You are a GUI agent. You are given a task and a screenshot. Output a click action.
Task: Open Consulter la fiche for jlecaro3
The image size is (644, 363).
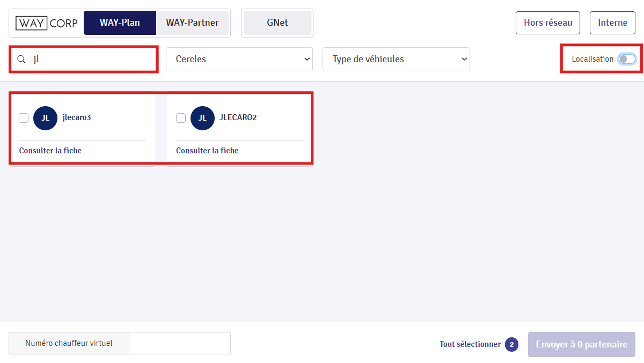pos(50,151)
